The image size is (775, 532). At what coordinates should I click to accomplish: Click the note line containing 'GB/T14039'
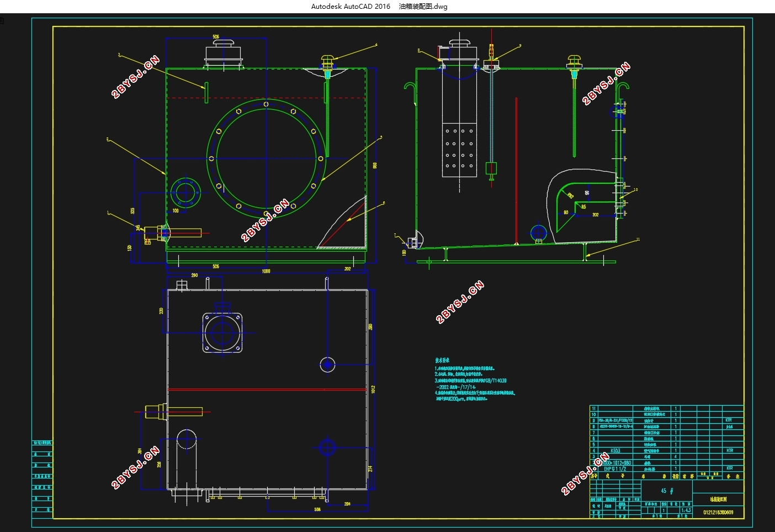tap(470, 381)
